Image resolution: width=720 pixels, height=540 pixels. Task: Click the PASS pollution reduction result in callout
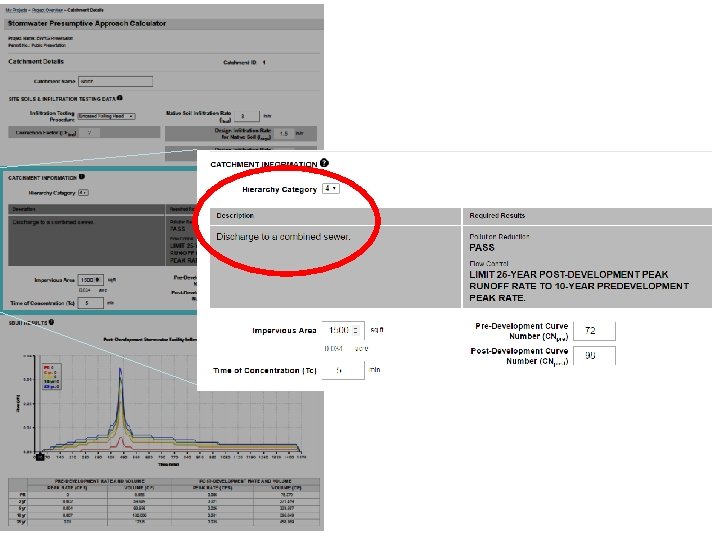pos(482,248)
